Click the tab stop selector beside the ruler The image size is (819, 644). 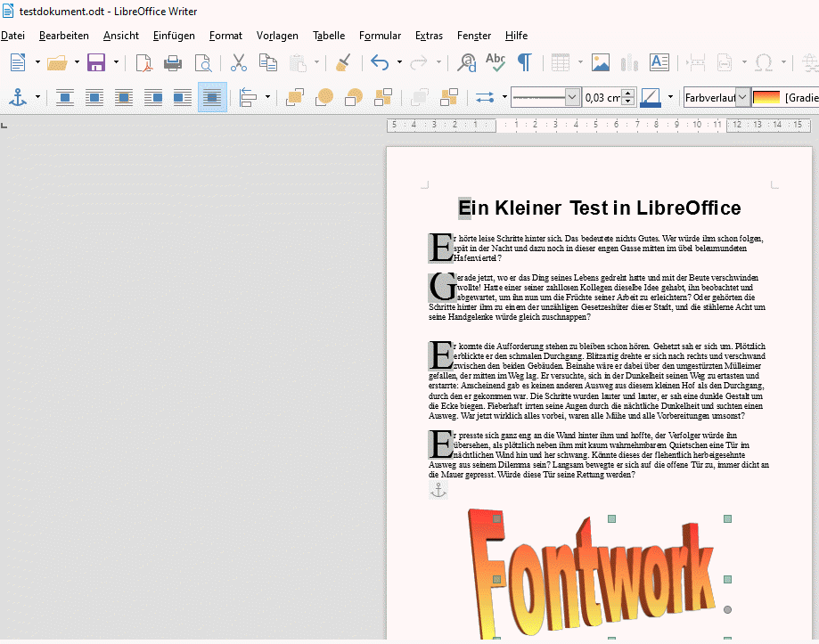pos(4,126)
